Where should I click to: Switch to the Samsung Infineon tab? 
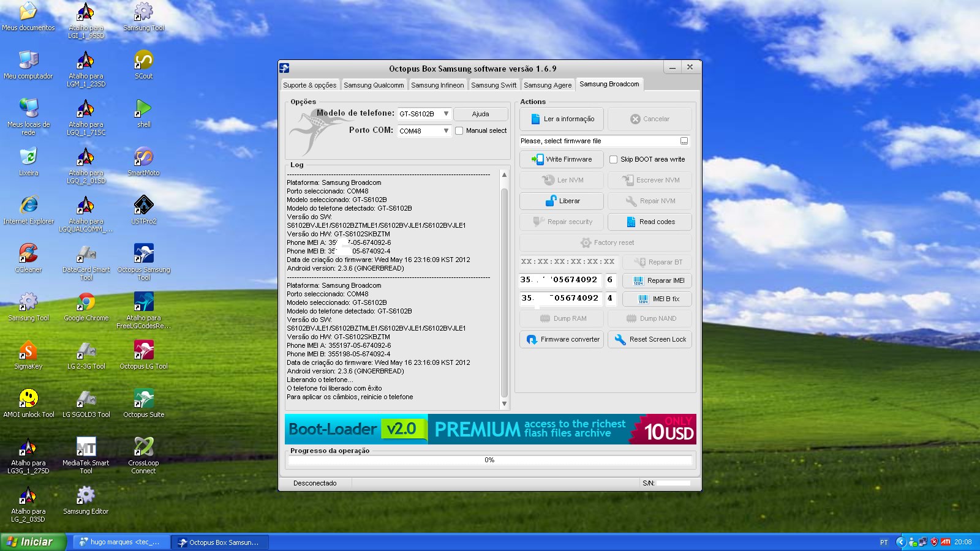pyautogui.click(x=437, y=85)
